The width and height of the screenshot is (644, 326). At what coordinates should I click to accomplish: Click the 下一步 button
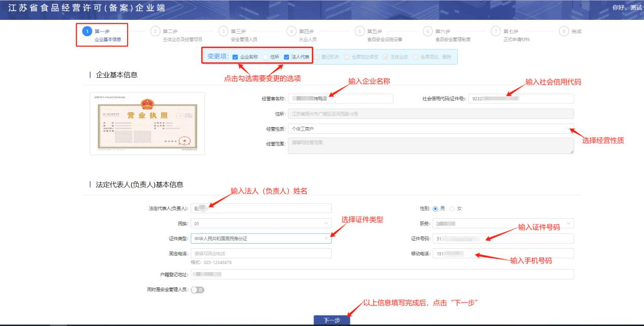332,320
